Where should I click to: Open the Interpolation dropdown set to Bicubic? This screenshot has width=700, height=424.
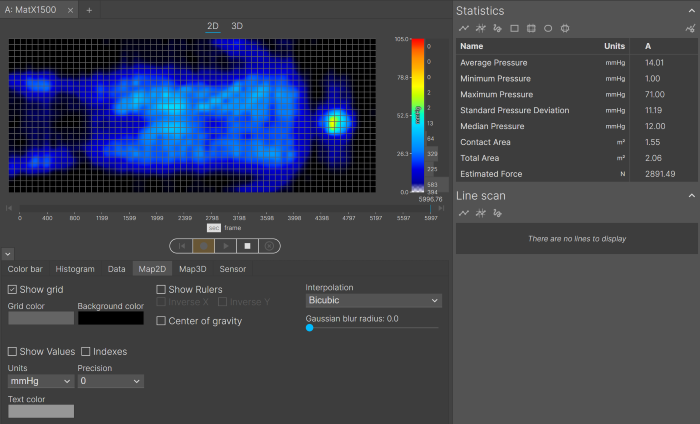(373, 300)
